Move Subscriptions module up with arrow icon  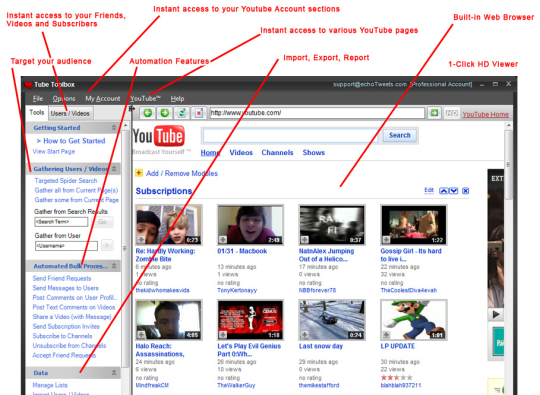click(x=444, y=191)
